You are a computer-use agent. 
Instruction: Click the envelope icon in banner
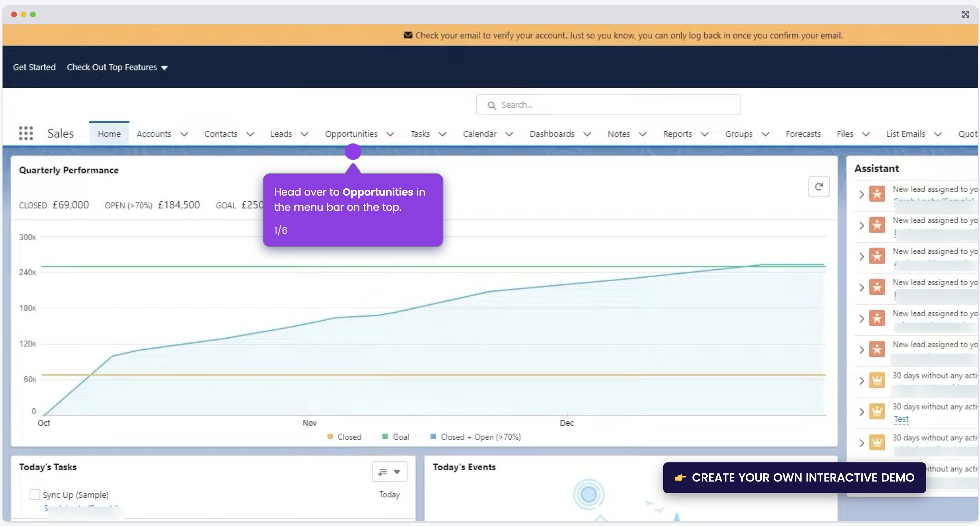408,35
